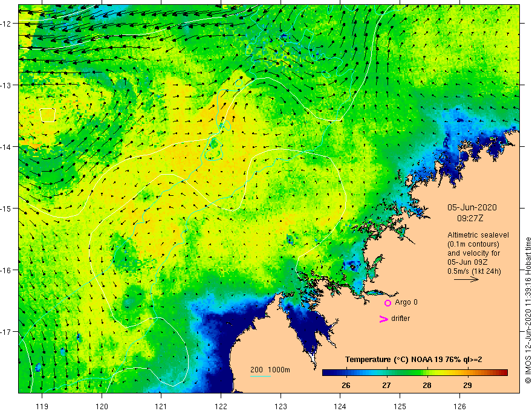The width and height of the screenshot is (532, 411).
Task: Click the -14 latitude axis label
Action: click(x=7, y=147)
